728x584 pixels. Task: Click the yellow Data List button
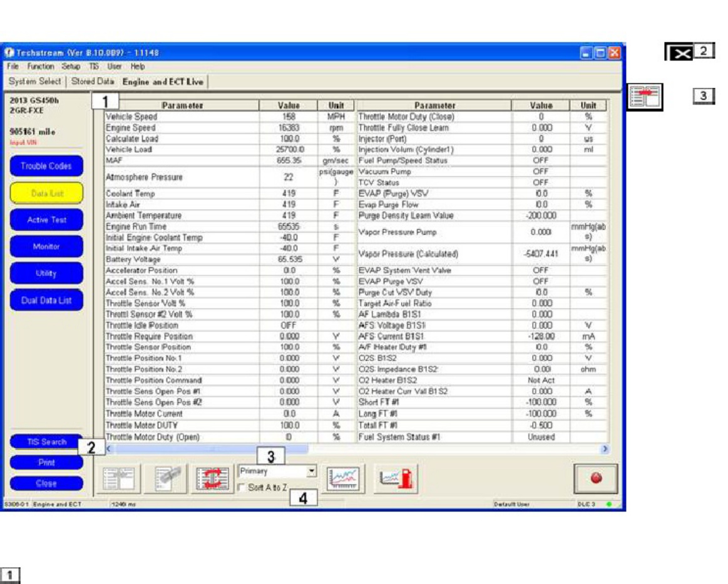[46, 193]
